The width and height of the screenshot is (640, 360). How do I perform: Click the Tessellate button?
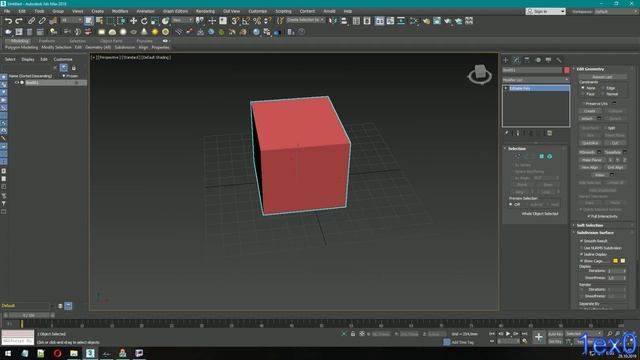click(613, 152)
